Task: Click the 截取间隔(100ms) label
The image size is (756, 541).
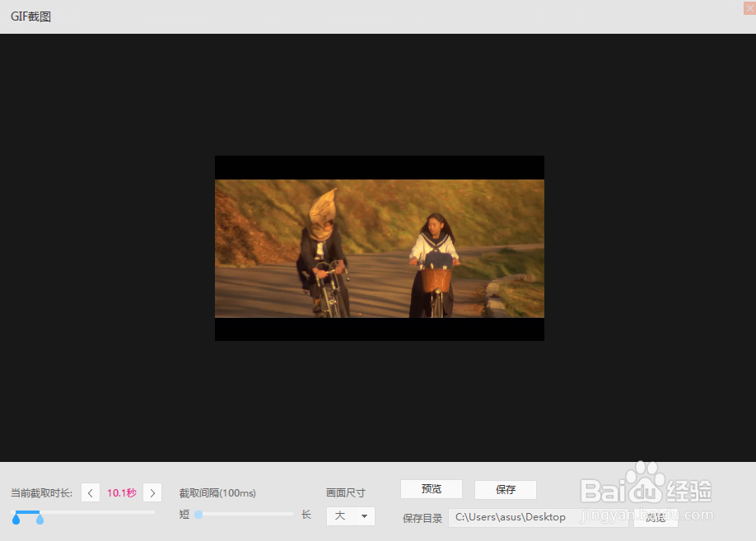Action: 217,492
